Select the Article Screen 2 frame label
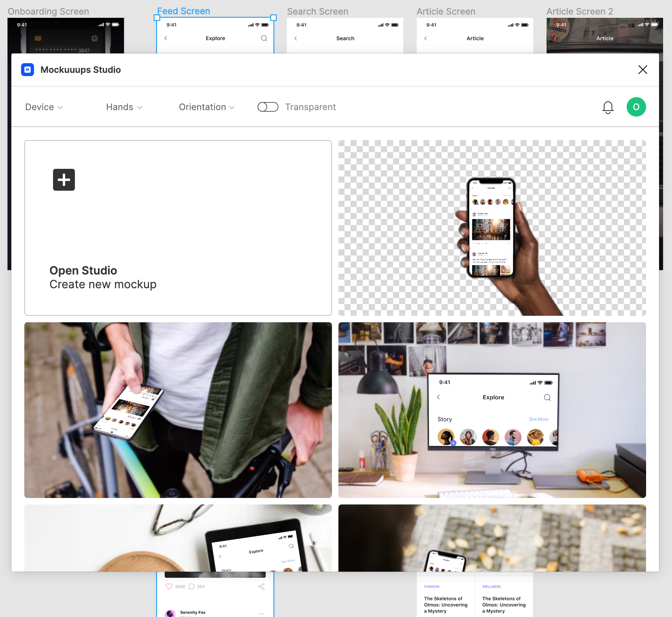 coord(580,11)
